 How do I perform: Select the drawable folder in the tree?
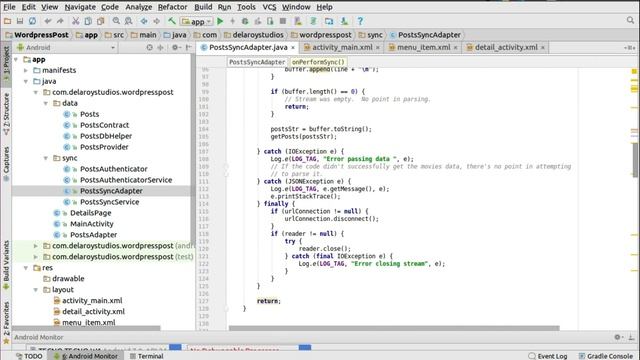click(68, 279)
